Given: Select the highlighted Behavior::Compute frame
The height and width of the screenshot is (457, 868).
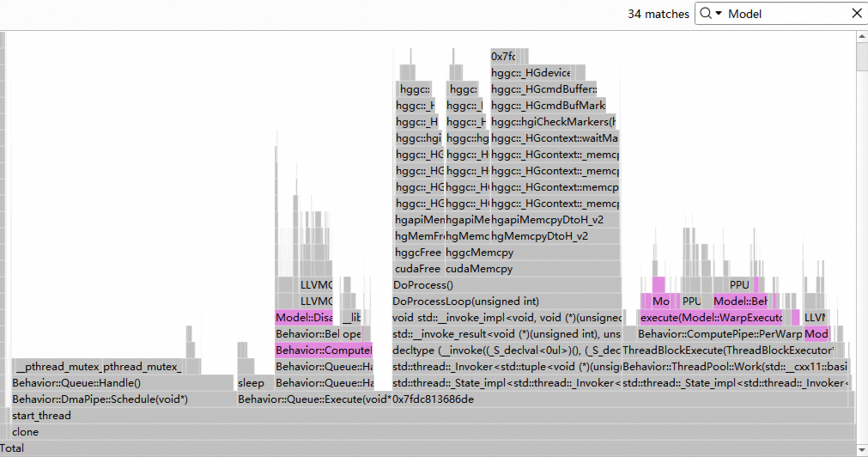Looking at the screenshot, I should coord(324,350).
